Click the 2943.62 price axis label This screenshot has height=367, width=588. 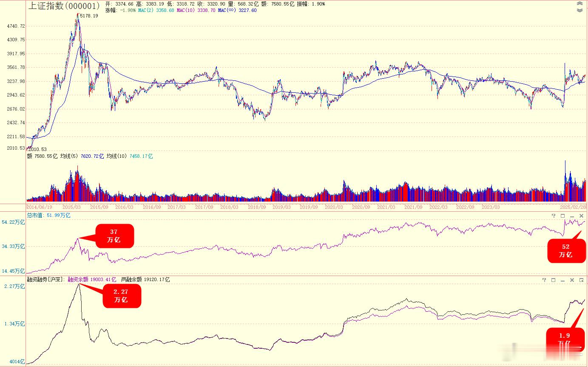16,95
